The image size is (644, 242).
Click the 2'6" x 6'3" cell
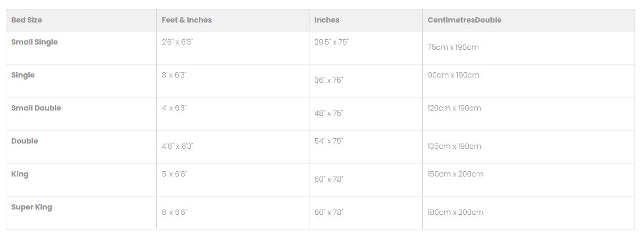177,42
